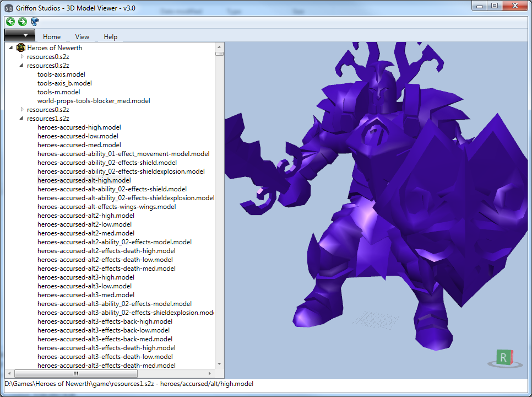Screen dimensions: 532x397
Task: Collapse the resources0.s2z node above tools-axis.model
Action: click(x=21, y=65)
